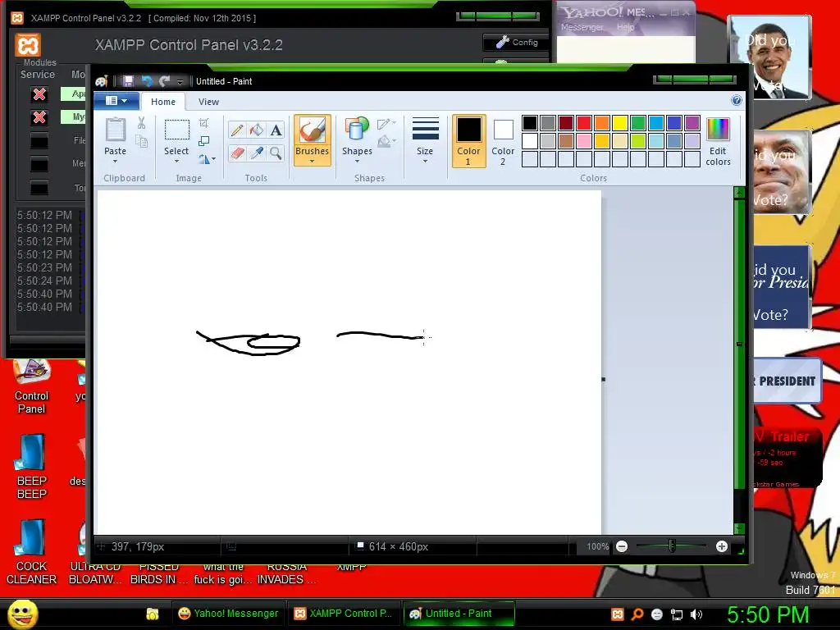Viewport: 840px width, 630px height.
Task: Toggle Mercury service checkbox in XAMPP
Action: coord(39,164)
